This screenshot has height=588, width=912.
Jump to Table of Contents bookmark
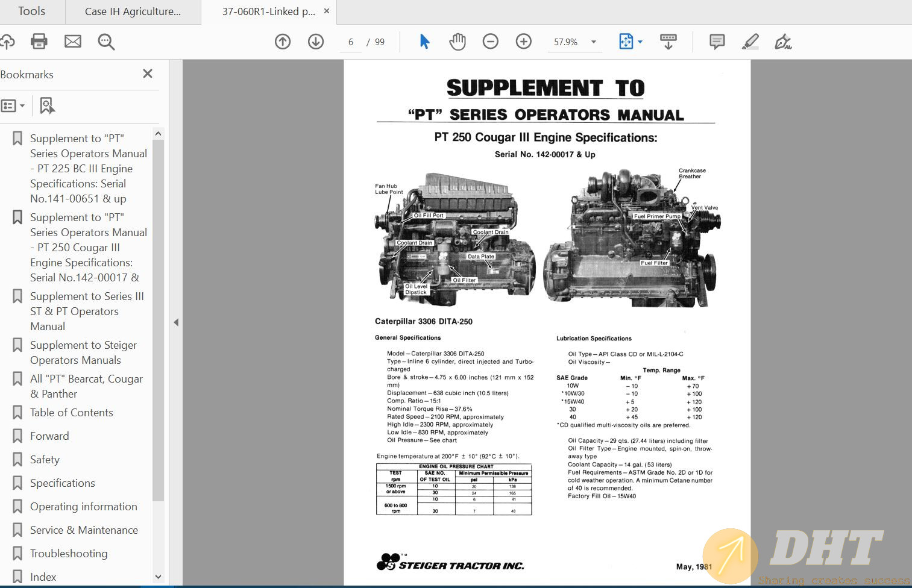(72, 413)
